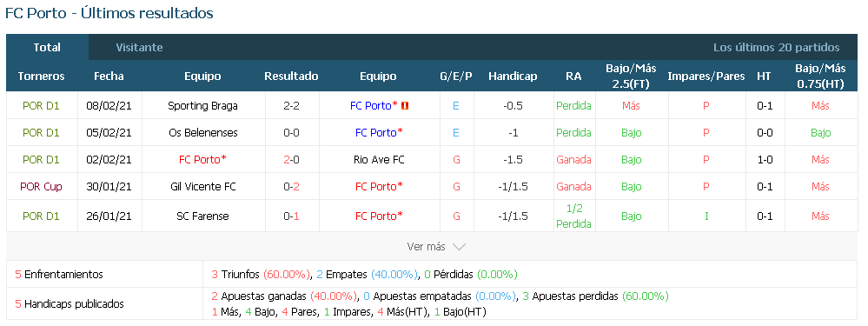Open the 0-0 result against Os Belenenses
Screen dimensions: 868x326
point(291,133)
